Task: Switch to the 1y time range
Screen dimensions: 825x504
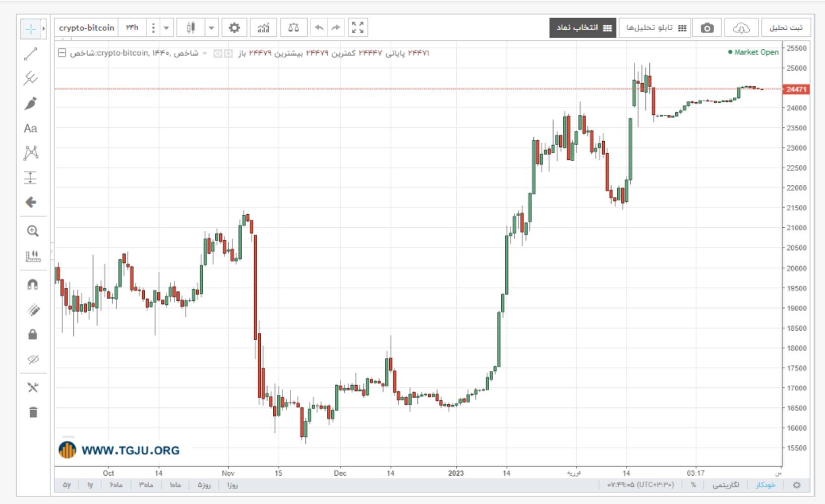Action: pos(90,485)
